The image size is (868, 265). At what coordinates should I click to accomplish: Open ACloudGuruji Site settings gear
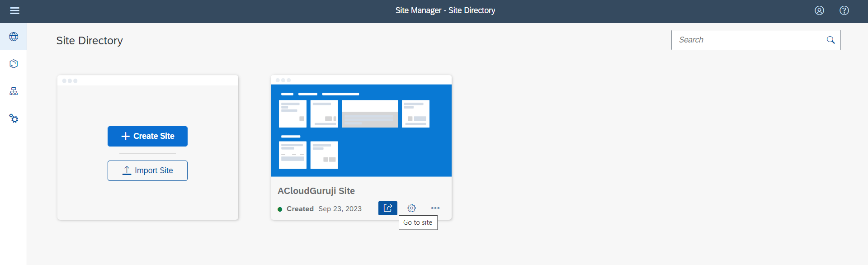tap(411, 208)
